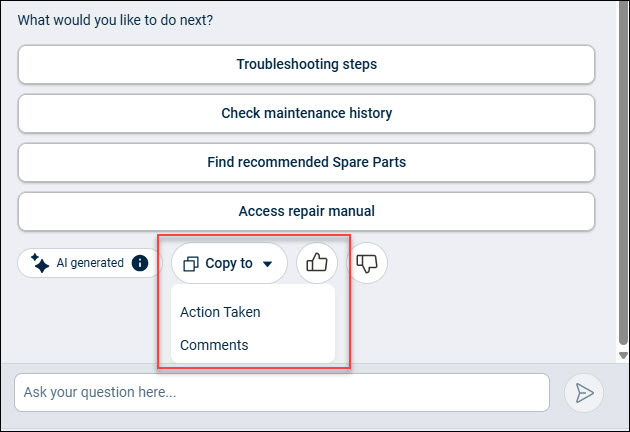Select the Troubleshooting steps option
The height and width of the screenshot is (432, 630).
point(306,64)
